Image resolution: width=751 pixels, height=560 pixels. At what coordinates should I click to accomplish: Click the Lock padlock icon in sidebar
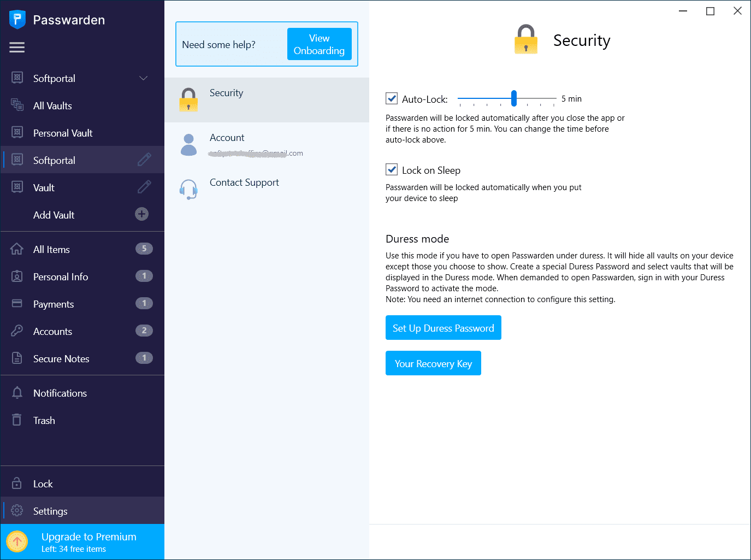coord(17,484)
